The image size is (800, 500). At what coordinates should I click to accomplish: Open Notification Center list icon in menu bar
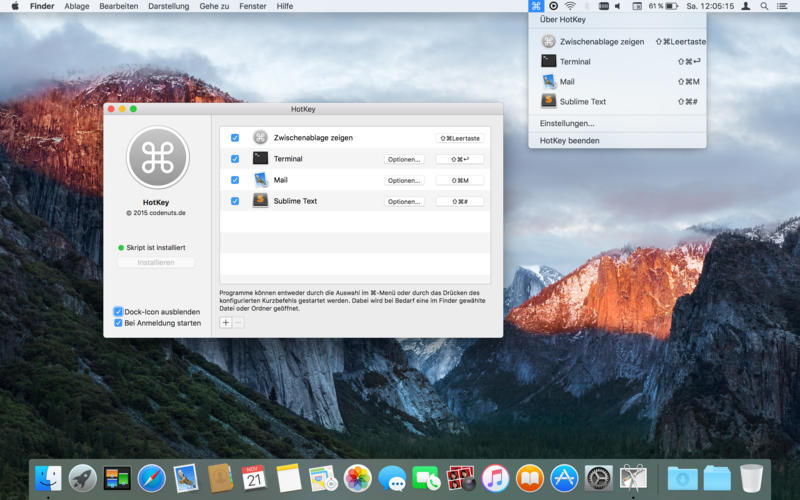(781, 6)
